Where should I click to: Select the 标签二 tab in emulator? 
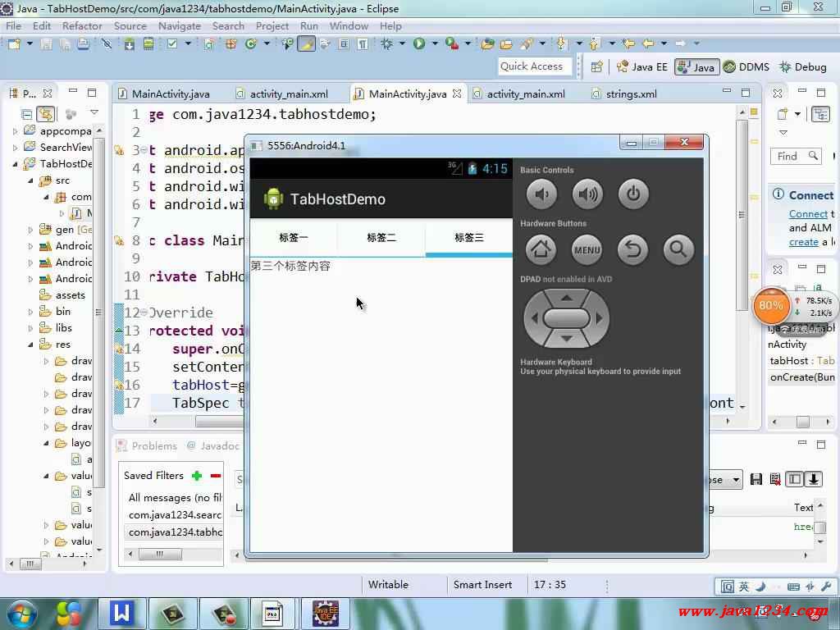[381, 237]
